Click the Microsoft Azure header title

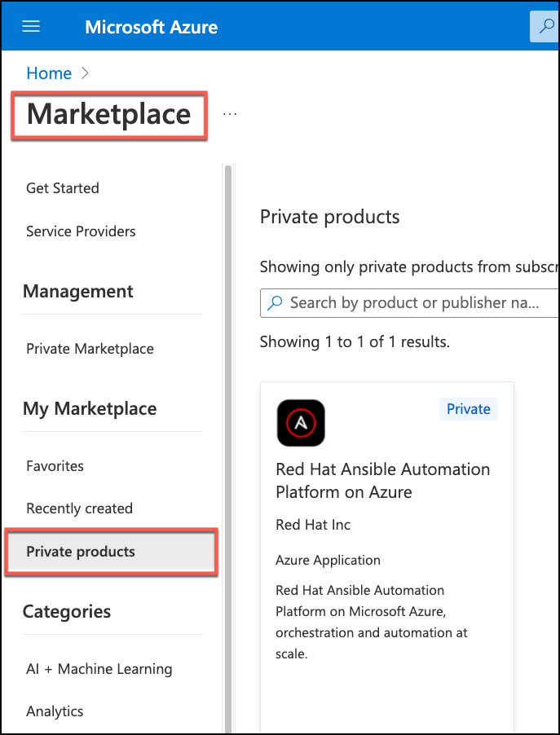[x=151, y=26]
